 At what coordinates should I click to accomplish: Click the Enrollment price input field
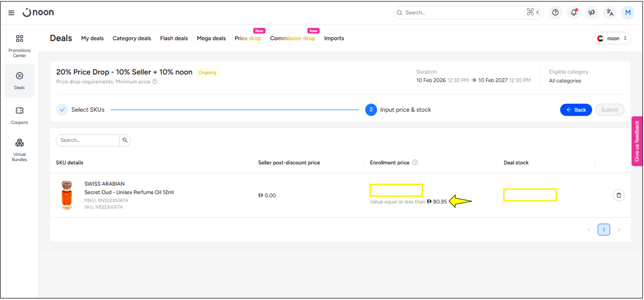(x=396, y=190)
